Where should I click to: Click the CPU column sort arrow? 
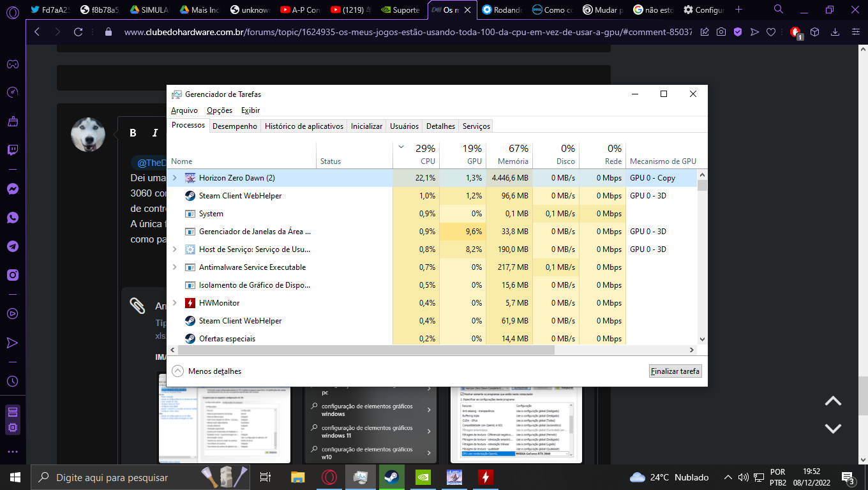[x=401, y=147]
